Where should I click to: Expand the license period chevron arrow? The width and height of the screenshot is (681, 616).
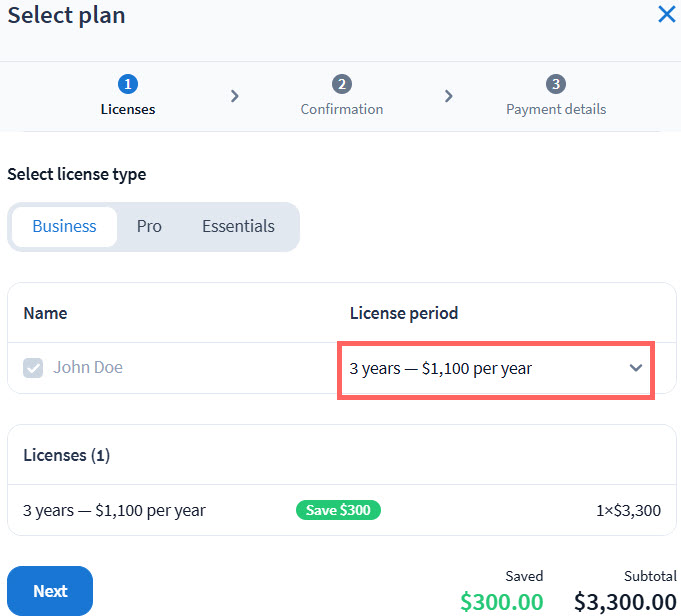pos(636,368)
